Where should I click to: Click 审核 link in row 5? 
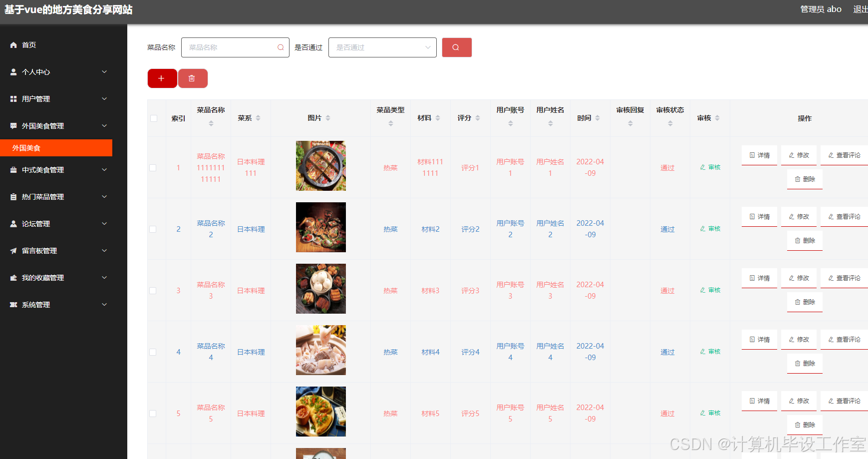(x=710, y=413)
